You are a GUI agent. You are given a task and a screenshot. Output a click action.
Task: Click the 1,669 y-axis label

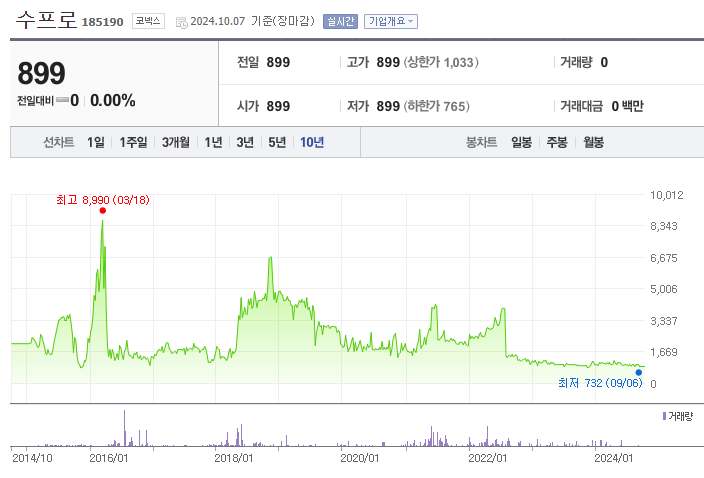point(664,352)
